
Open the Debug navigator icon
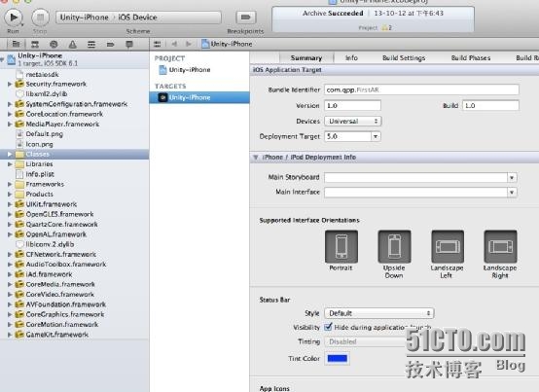point(91,44)
